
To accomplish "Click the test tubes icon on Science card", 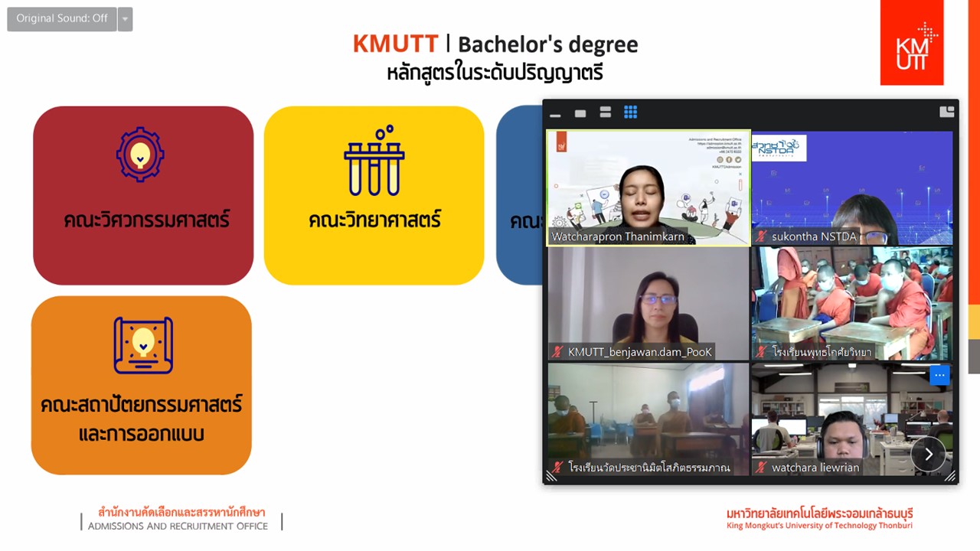I will coord(374,161).
